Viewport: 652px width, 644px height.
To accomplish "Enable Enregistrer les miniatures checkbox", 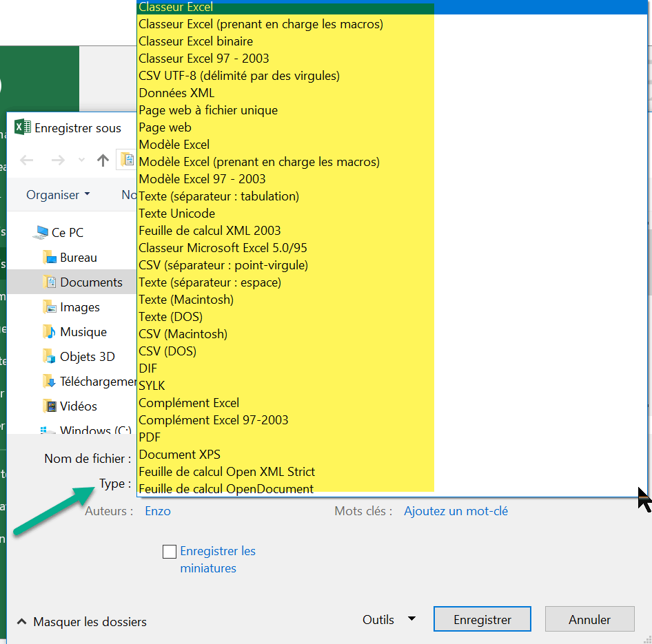I will 170,552.
